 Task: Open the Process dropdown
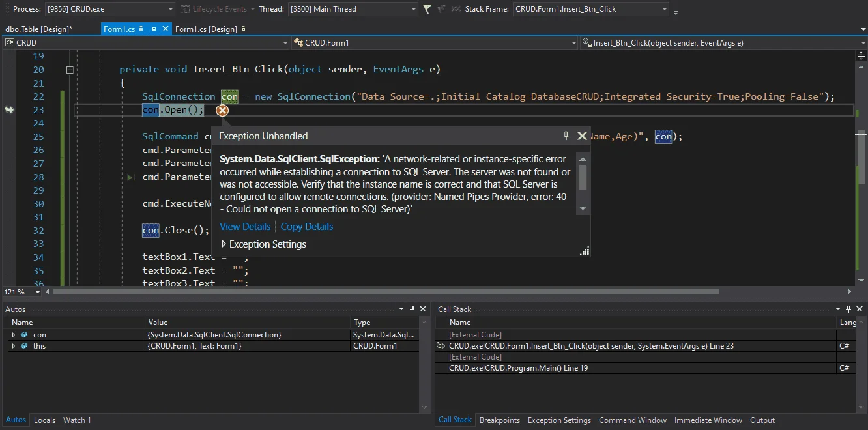click(171, 9)
